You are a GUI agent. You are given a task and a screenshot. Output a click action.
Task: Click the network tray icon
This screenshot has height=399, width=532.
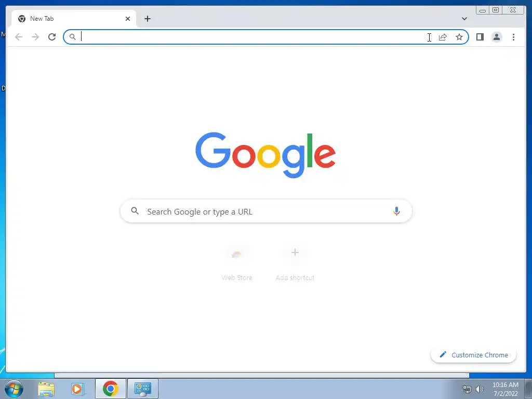[x=467, y=389]
